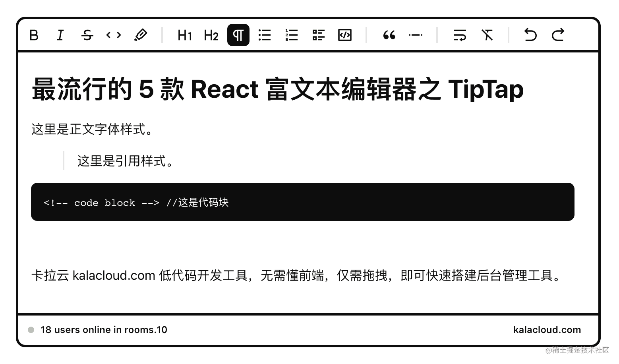The height and width of the screenshot is (364, 619).
Task: Undo the last edit
Action: point(530,35)
